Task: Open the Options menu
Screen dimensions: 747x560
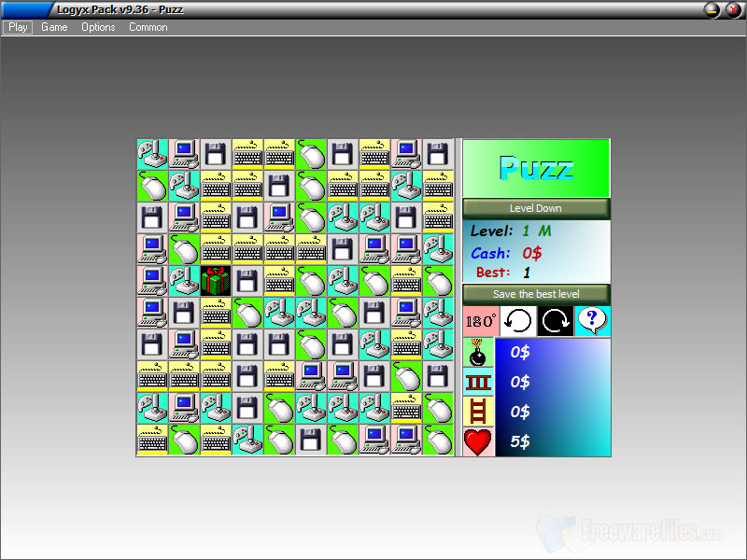Action: tap(97, 27)
